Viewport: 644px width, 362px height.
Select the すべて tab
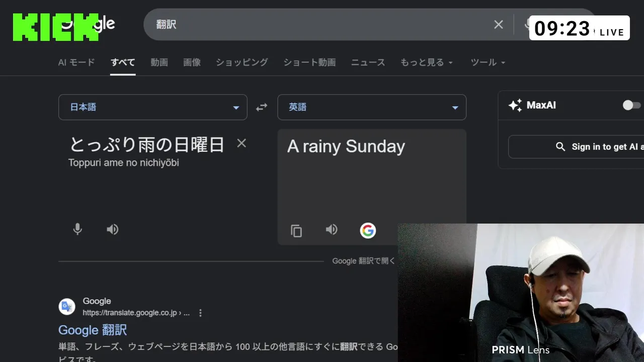(123, 62)
